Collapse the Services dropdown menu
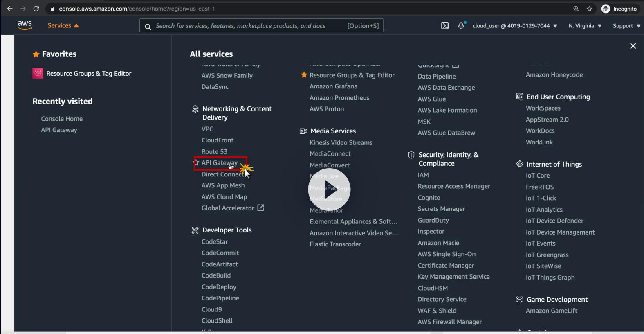 [x=63, y=25]
